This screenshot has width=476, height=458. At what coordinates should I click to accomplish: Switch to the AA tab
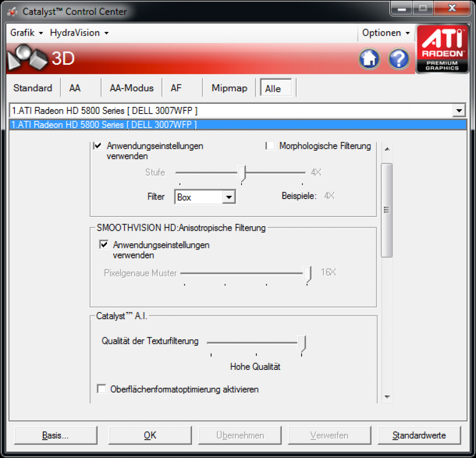[75, 88]
